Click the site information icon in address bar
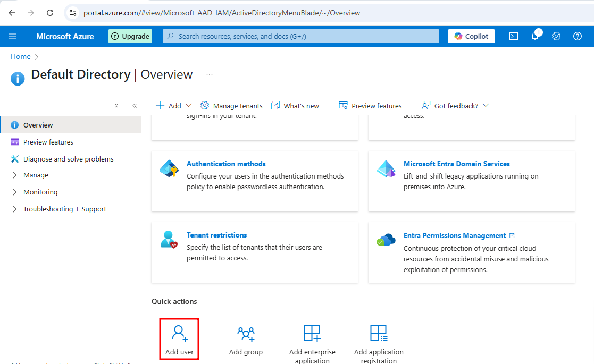594x364 pixels. 73,13
